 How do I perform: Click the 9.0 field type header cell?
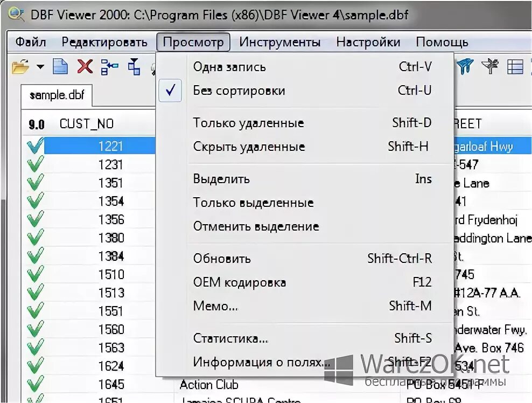point(37,124)
